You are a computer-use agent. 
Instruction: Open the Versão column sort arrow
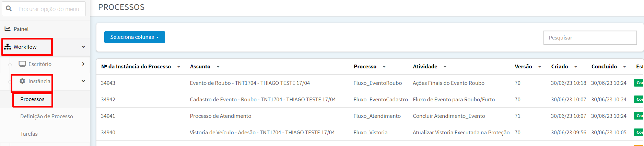pos(540,67)
